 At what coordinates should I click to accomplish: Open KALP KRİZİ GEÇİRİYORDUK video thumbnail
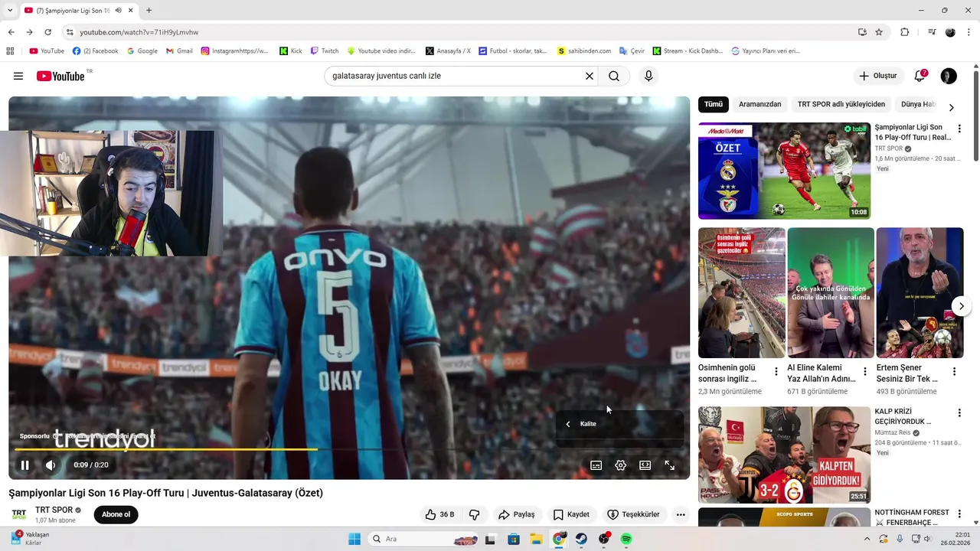(784, 455)
